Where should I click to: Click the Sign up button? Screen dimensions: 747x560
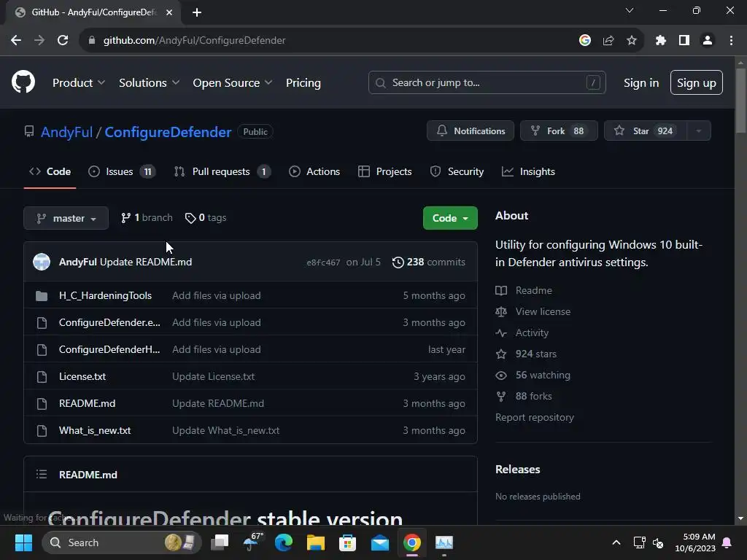tap(697, 82)
